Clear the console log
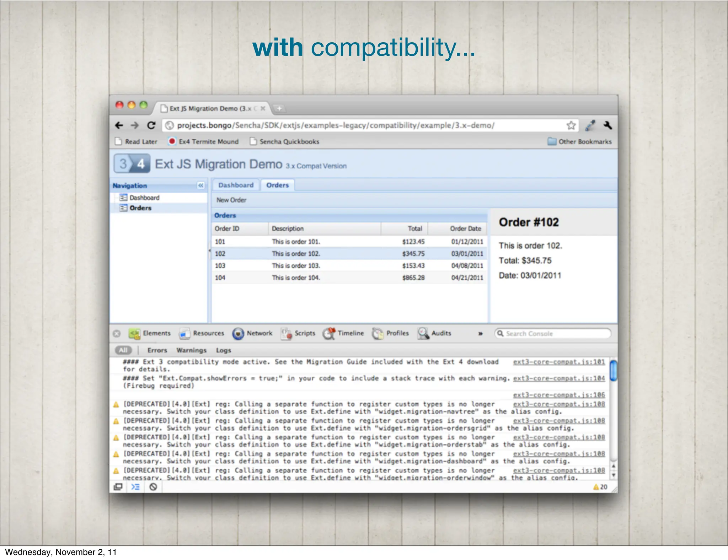 click(153, 487)
